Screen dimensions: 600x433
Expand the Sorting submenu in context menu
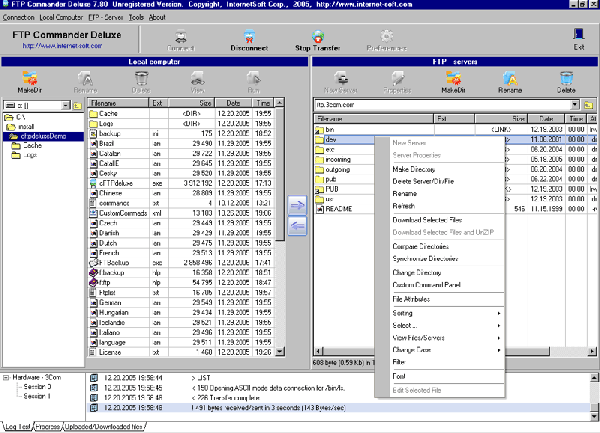pyautogui.click(x=440, y=313)
